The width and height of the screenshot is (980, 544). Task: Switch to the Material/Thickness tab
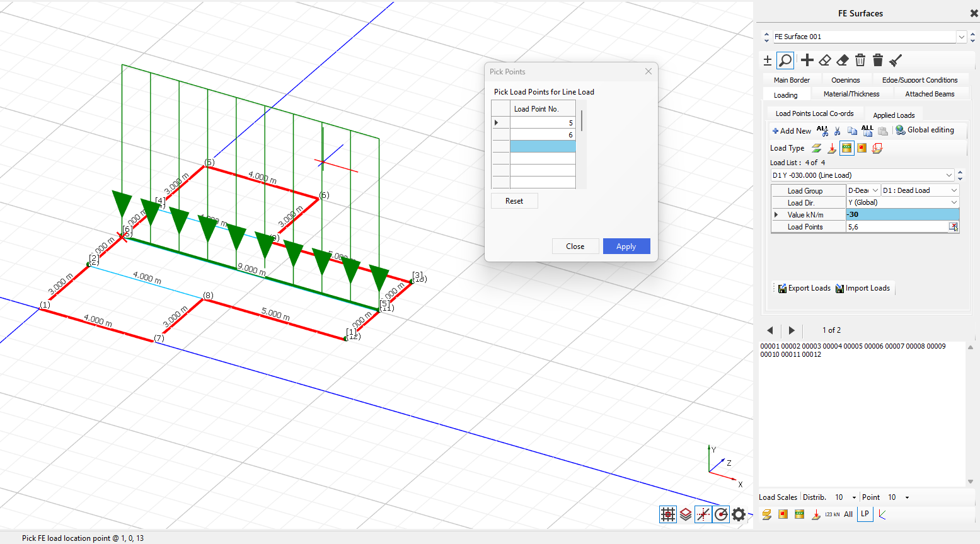[851, 94]
